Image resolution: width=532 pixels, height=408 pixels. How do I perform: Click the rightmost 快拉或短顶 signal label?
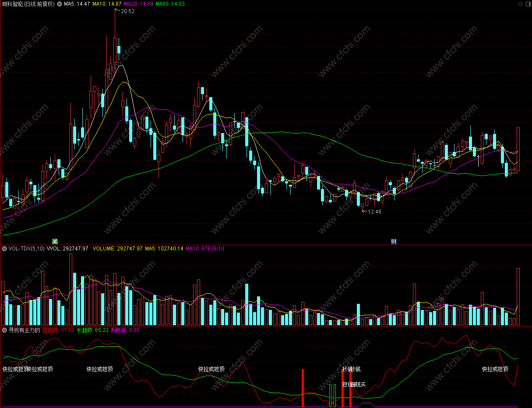pyautogui.click(x=495, y=369)
